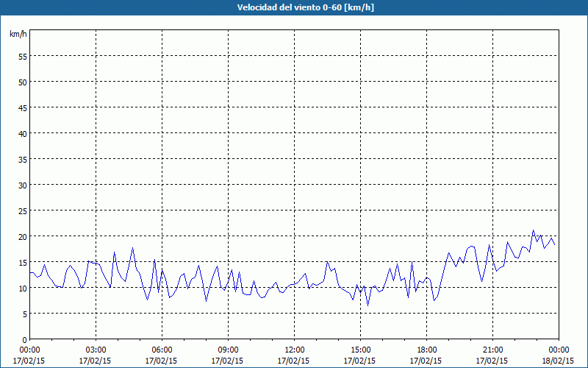Click the 09:00 x-axis time label
The height and width of the screenshot is (368, 588).
[x=229, y=350]
